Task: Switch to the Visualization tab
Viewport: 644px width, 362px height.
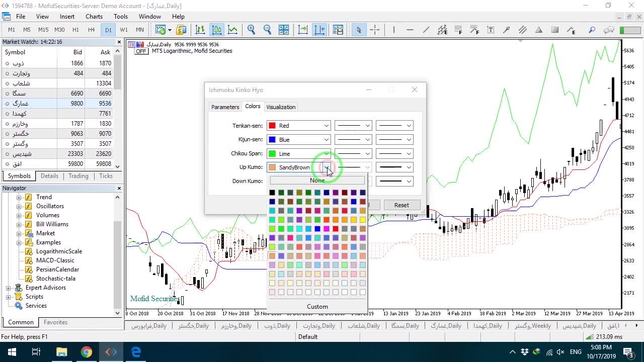Action: [x=281, y=107]
